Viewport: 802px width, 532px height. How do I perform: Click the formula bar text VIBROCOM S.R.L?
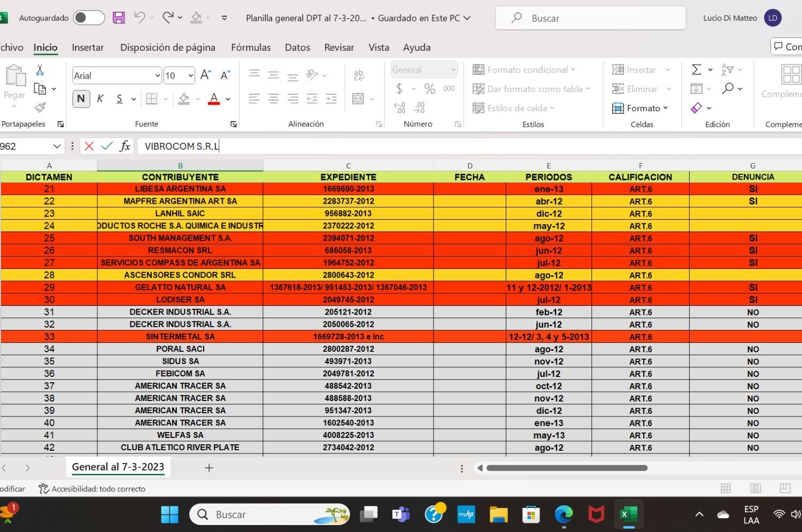[182, 146]
